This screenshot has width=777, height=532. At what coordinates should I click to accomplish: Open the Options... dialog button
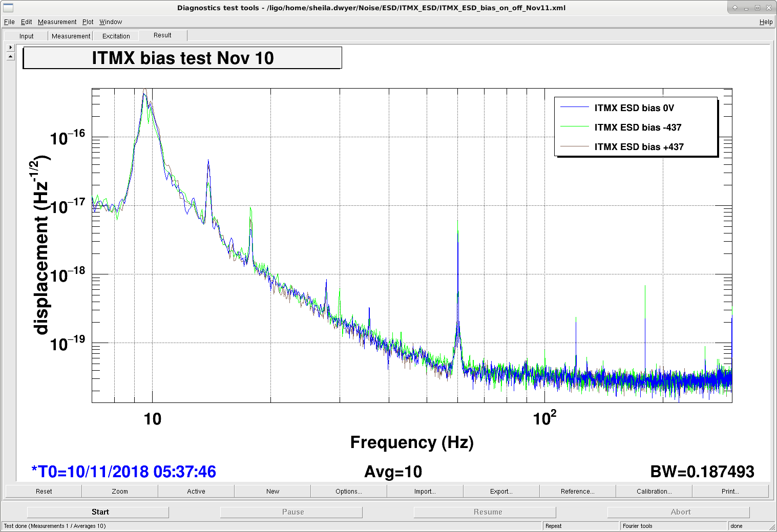click(349, 491)
